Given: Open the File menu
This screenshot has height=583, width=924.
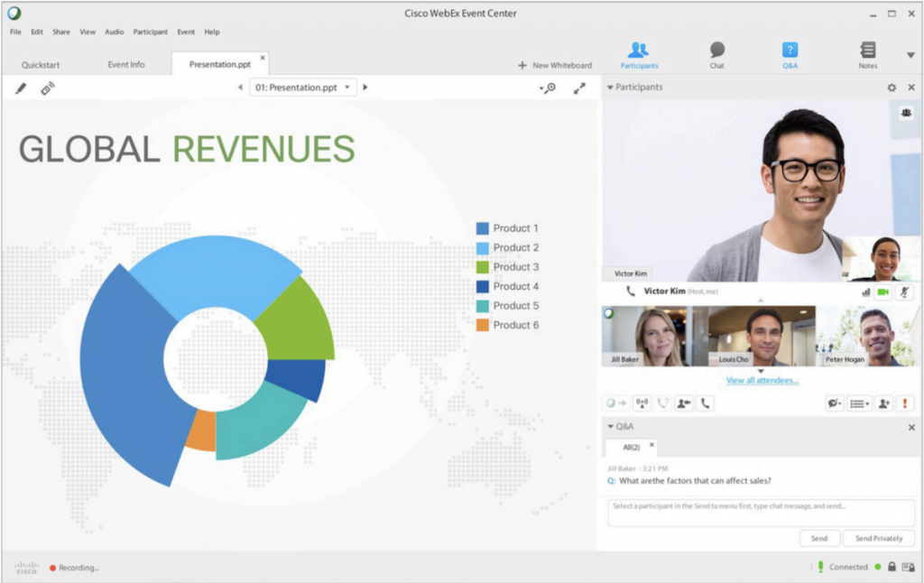Looking at the screenshot, I should 16,32.
